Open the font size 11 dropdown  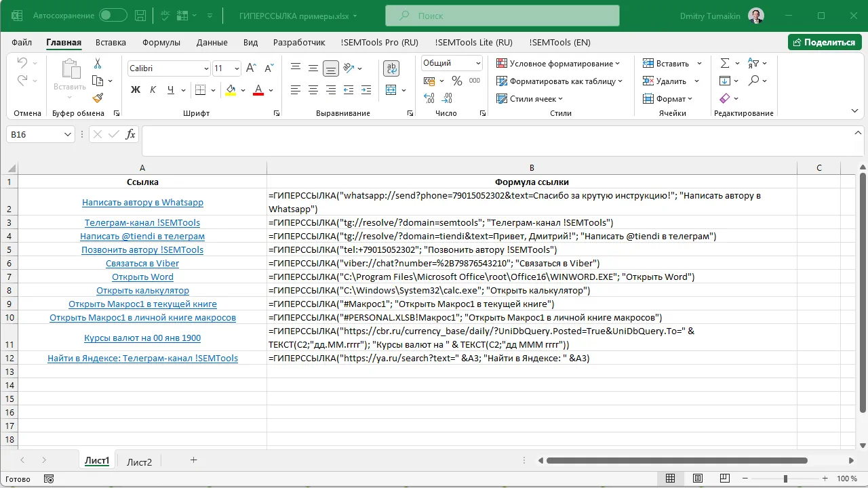pos(237,68)
